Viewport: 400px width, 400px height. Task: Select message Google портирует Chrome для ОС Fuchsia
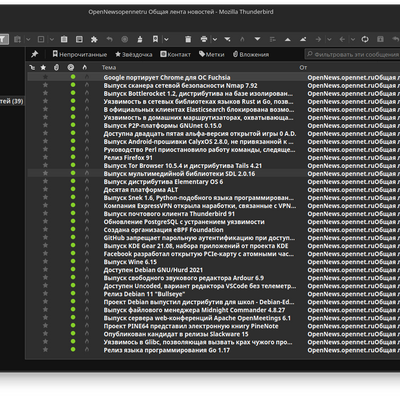(214, 77)
